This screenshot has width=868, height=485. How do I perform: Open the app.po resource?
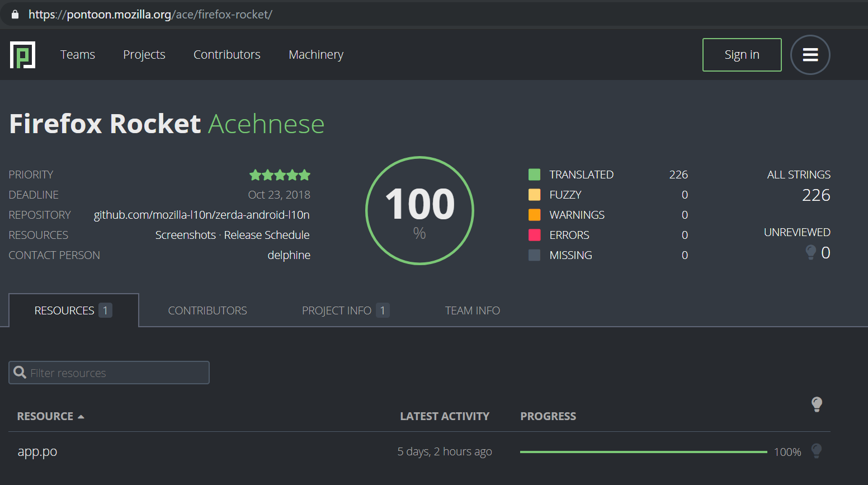point(37,451)
